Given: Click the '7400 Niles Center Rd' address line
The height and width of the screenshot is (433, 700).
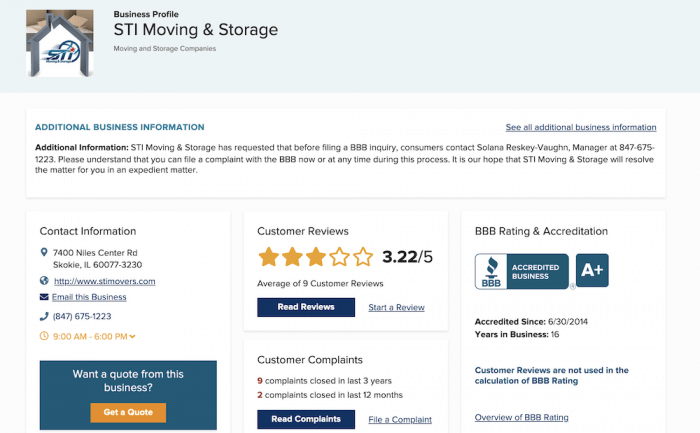Looking at the screenshot, I should [95, 253].
